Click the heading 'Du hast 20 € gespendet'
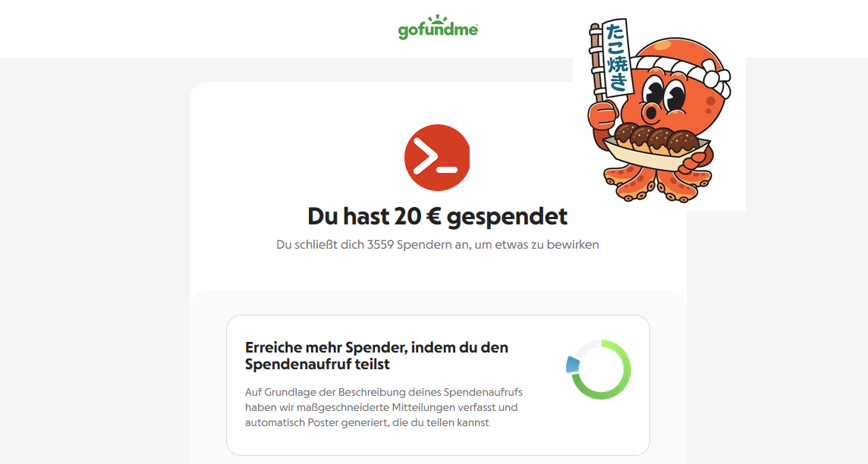The height and width of the screenshot is (464, 868). [437, 216]
